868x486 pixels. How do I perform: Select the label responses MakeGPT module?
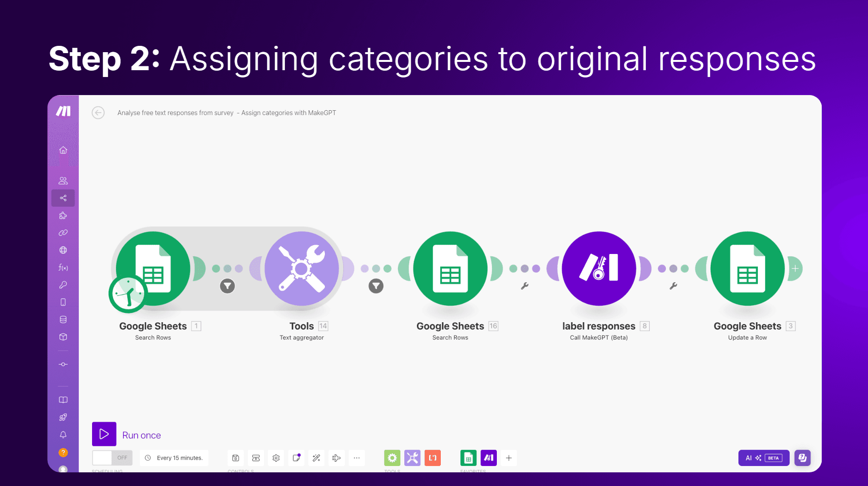pyautogui.click(x=599, y=269)
